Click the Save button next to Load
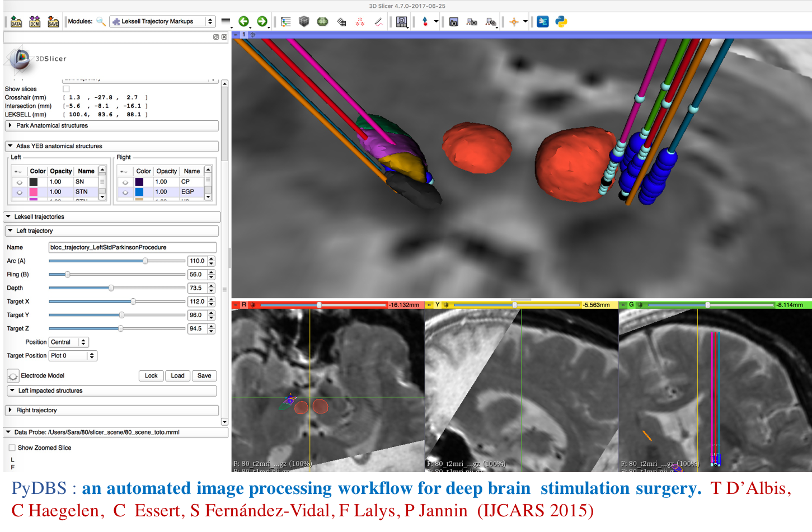Image resolution: width=812 pixels, height=532 pixels. pos(204,376)
